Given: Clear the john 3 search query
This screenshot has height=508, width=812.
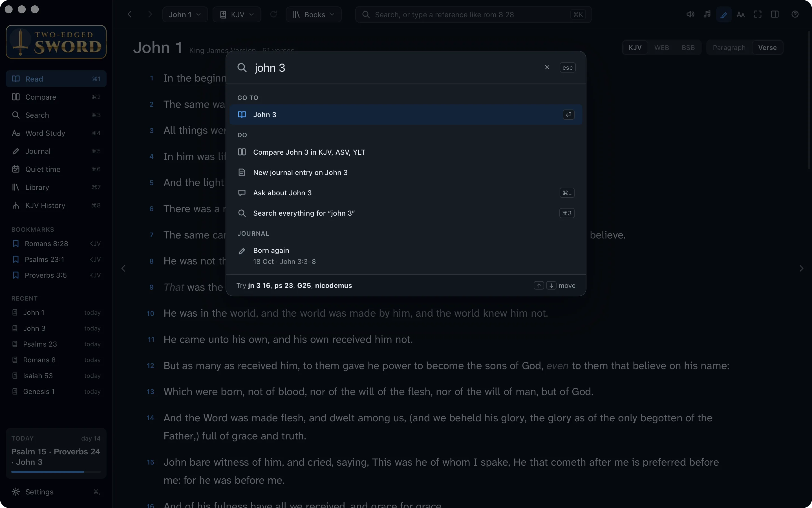Looking at the screenshot, I should click(x=547, y=67).
